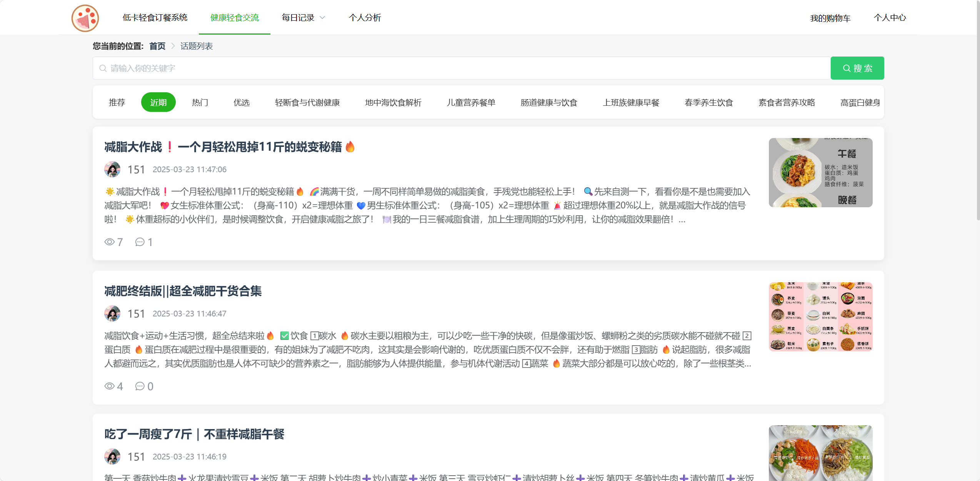The image size is (980, 481).
Task: Click the comment bubble icon showing 1
Action: [x=140, y=242]
